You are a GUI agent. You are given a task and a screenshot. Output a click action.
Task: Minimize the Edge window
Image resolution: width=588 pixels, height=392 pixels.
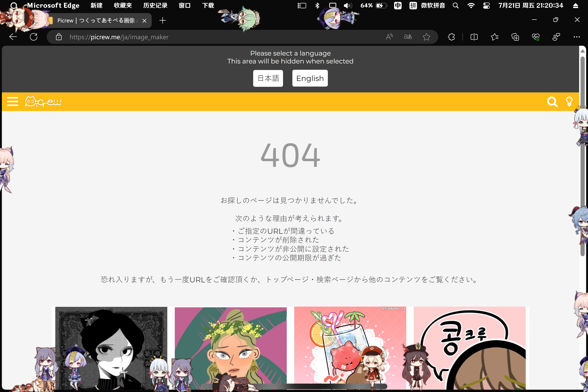[534, 20]
